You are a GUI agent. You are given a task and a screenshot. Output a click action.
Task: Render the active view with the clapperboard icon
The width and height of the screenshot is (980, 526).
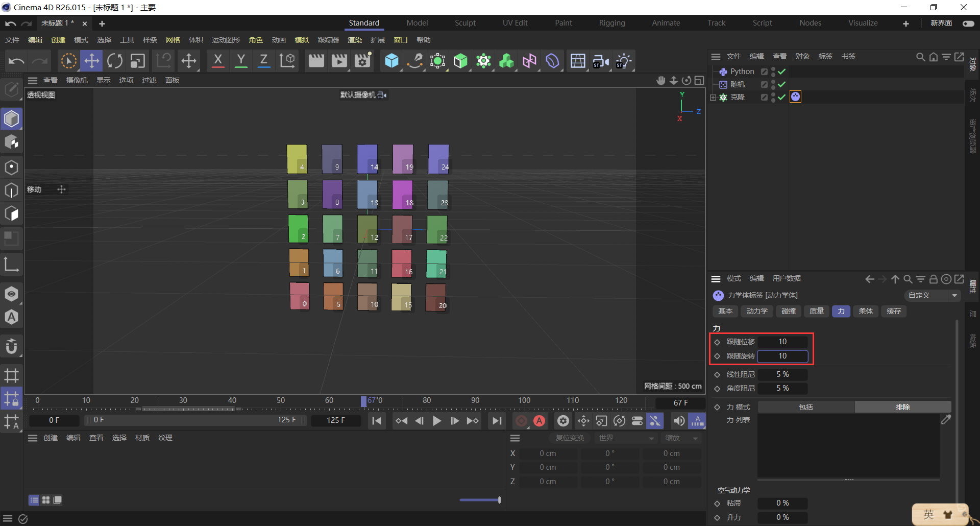pos(316,61)
